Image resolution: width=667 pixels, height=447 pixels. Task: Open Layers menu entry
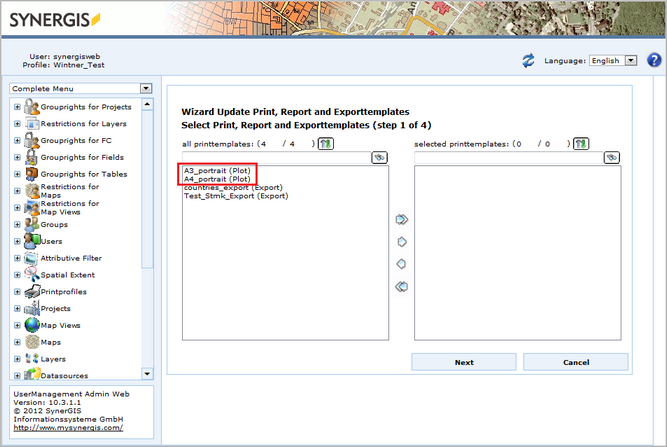click(53, 359)
